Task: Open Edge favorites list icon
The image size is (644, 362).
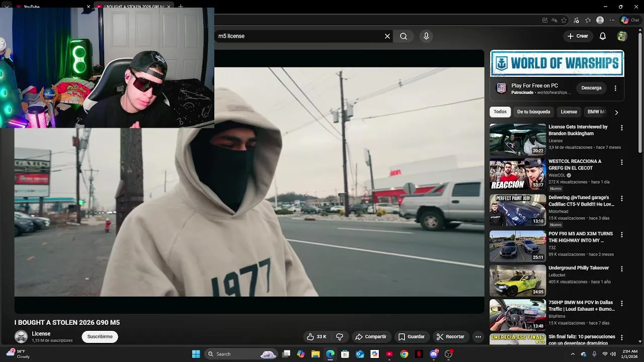Action: (x=588, y=20)
